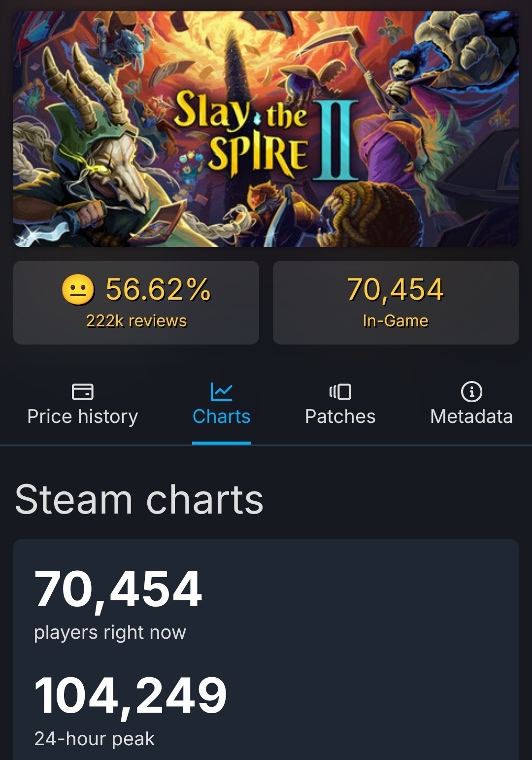Viewport: 532px width, 760px height.
Task: Click the players right now label
Action: pyautogui.click(x=110, y=632)
